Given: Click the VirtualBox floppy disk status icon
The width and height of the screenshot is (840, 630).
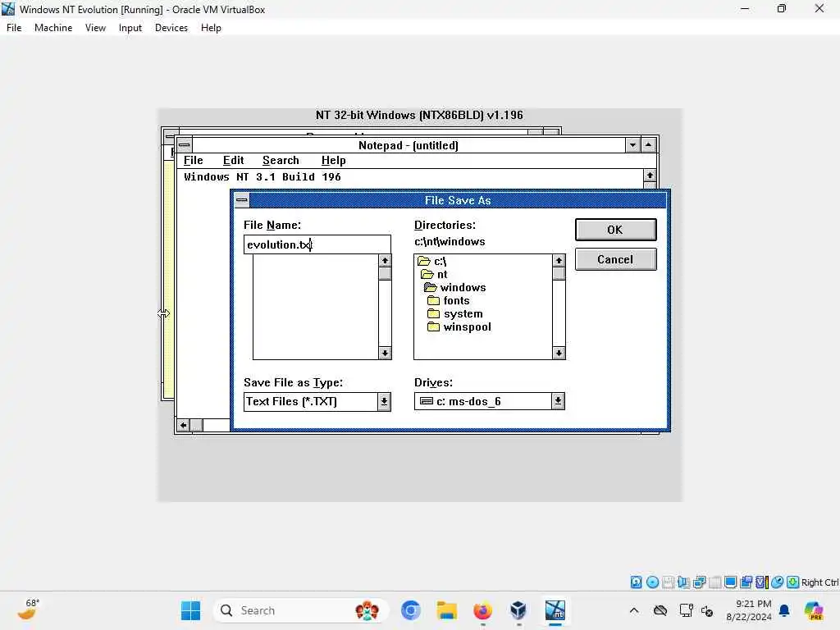Looking at the screenshot, I should click(x=668, y=582).
